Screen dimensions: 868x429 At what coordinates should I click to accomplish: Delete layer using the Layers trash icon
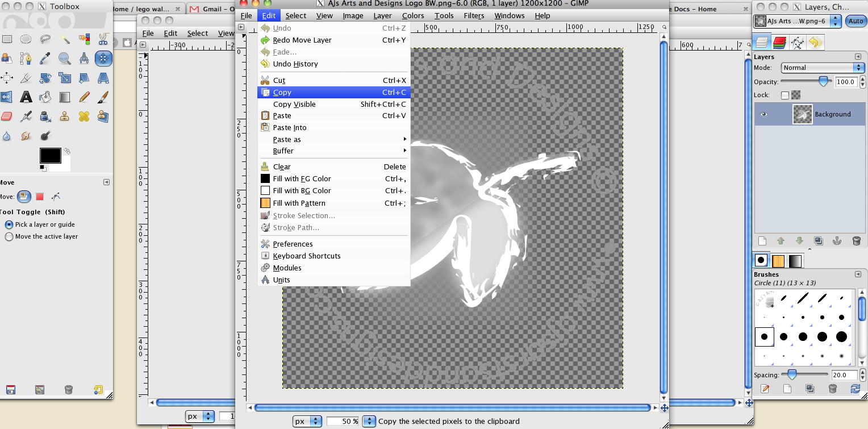(x=856, y=241)
